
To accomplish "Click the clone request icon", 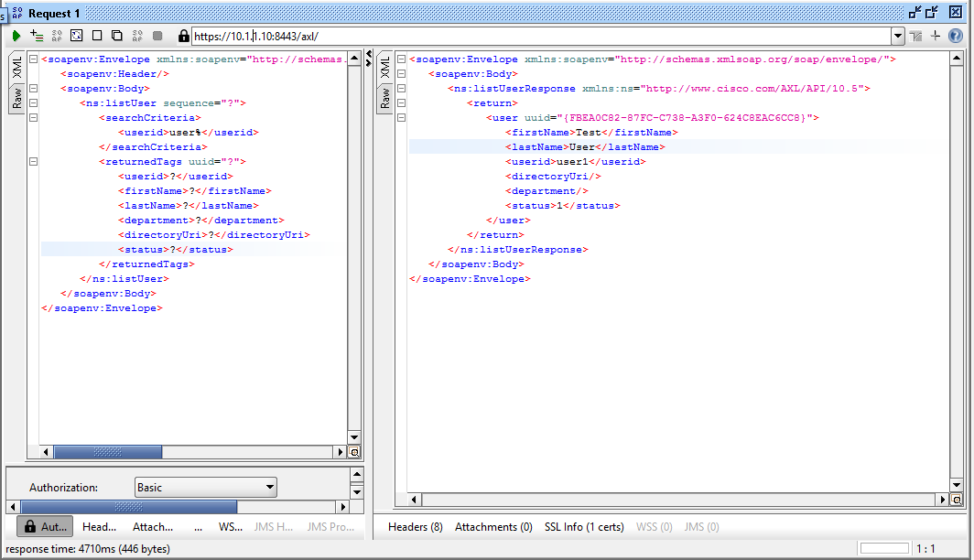I will 116,36.
